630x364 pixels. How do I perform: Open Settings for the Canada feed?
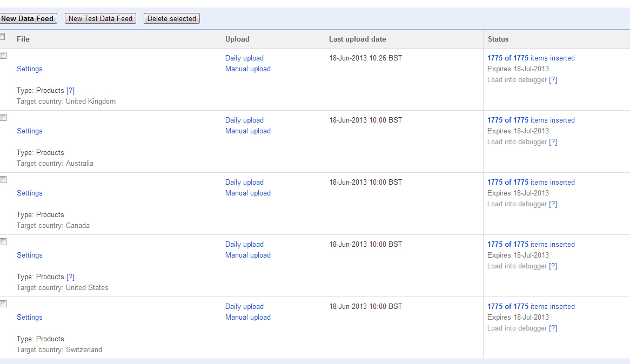30,193
